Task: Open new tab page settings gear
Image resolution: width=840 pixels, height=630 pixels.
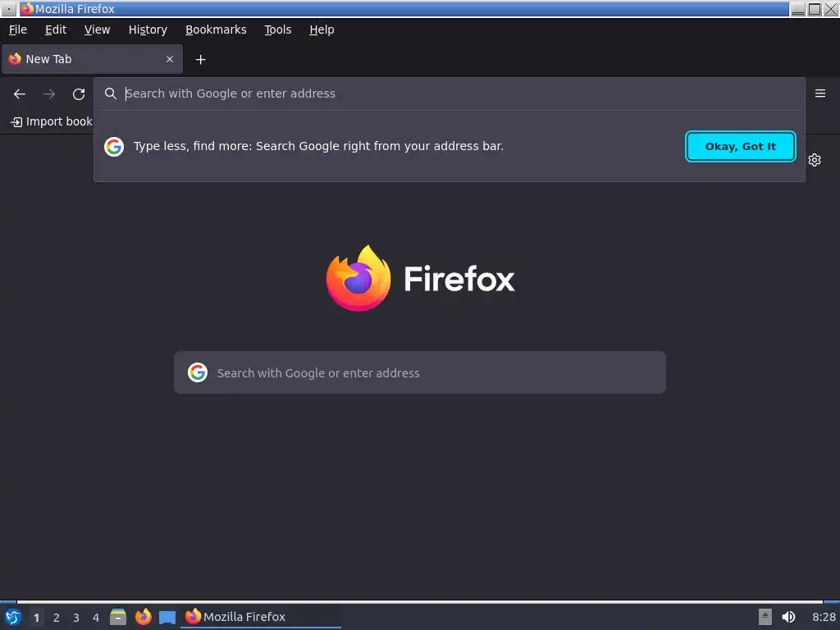Action: click(x=815, y=160)
